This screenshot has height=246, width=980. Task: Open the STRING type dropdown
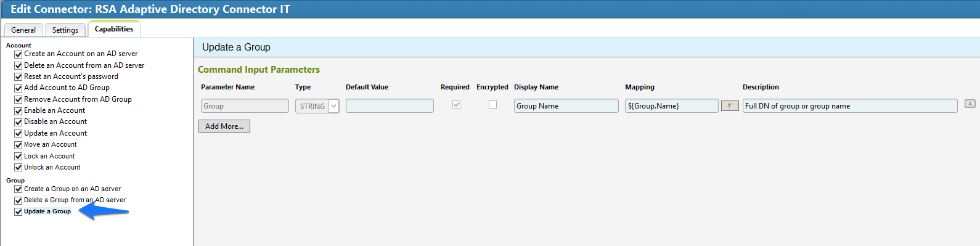[x=317, y=106]
